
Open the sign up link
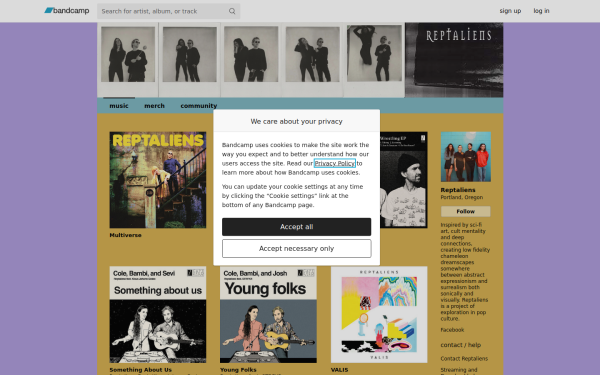510,11
